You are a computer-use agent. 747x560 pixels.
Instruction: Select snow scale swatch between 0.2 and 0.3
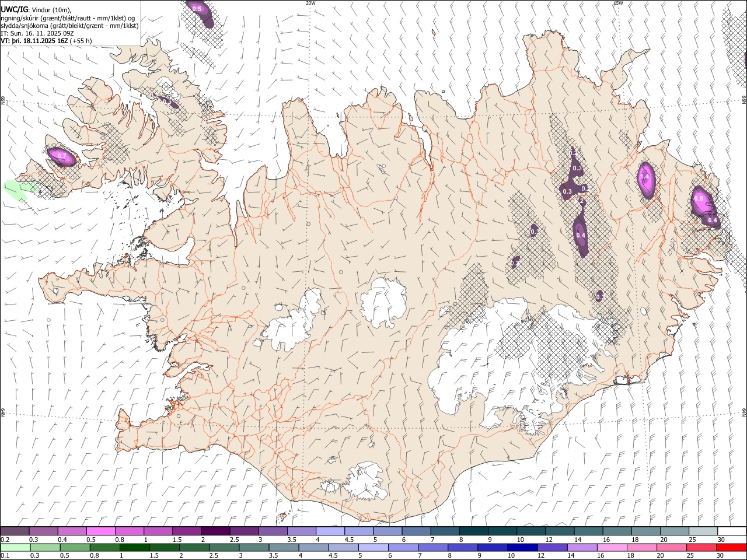[x=15, y=531]
